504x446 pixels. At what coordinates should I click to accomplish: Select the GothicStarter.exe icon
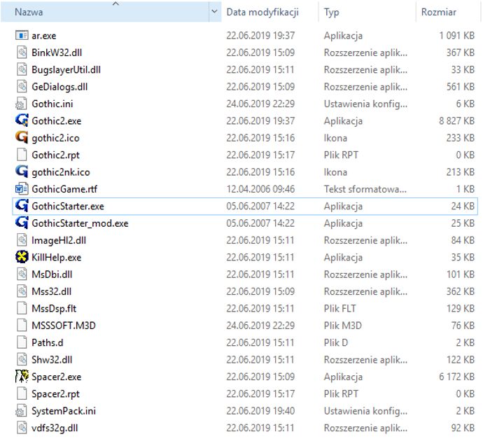(22, 206)
